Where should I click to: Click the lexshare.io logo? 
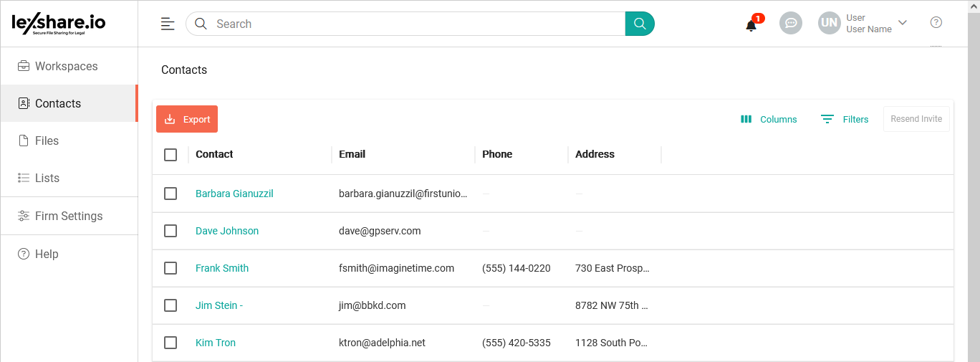point(59,24)
